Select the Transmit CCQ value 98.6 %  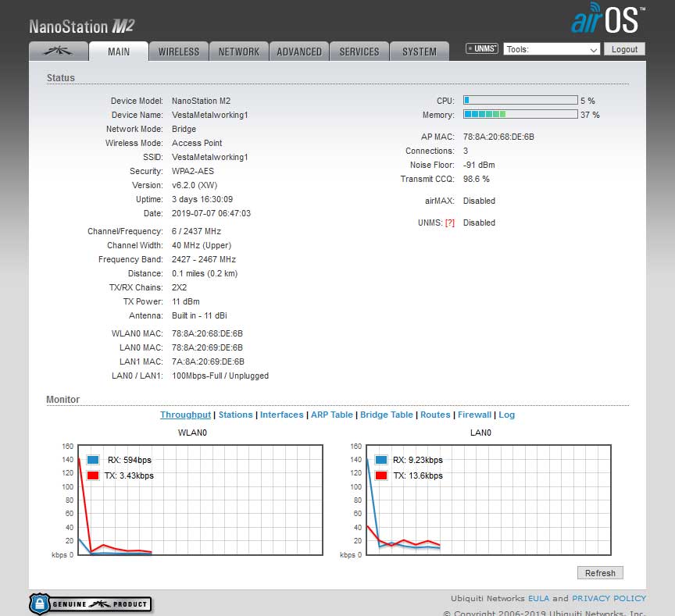point(476,179)
